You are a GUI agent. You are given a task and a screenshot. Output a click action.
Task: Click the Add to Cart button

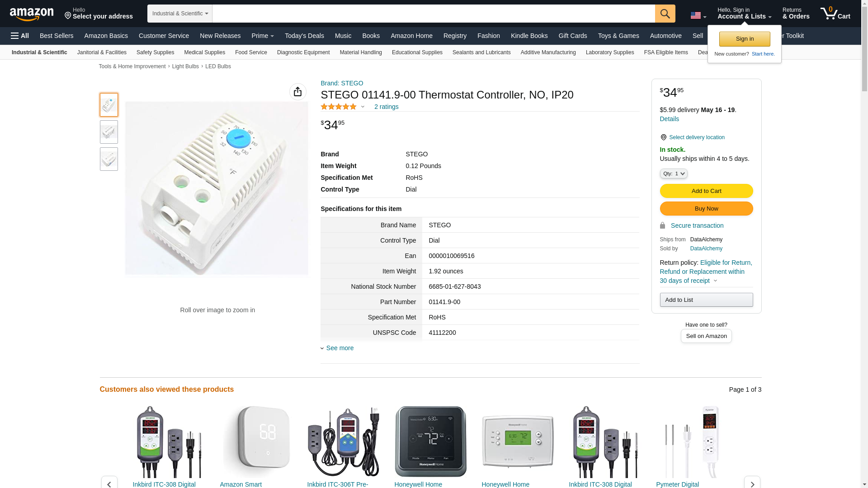click(706, 191)
